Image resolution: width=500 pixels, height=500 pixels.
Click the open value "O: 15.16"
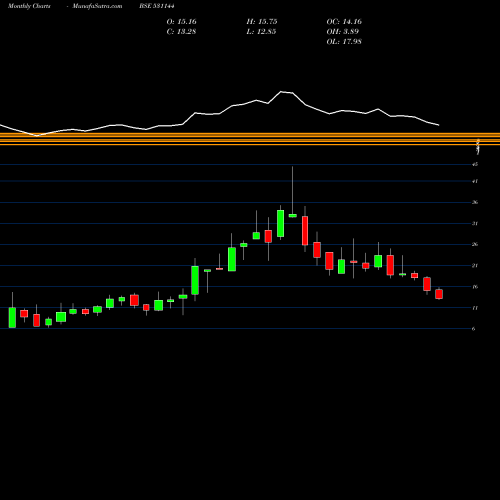point(181,22)
